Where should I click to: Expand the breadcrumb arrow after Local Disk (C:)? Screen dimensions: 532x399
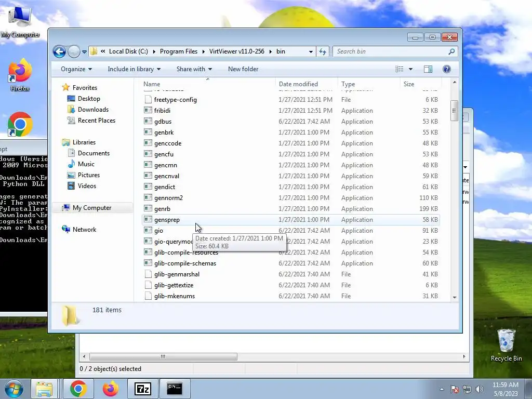click(x=154, y=51)
